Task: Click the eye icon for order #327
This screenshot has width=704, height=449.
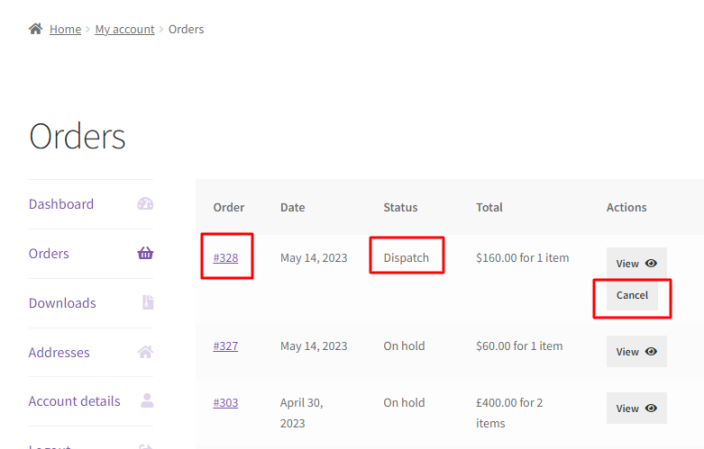Action: pyautogui.click(x=651, y=352)
